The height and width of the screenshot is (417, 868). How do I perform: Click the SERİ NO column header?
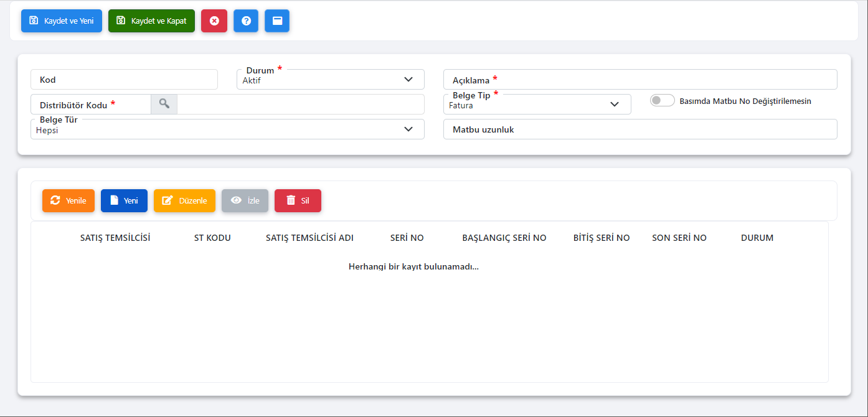point(407,238)
